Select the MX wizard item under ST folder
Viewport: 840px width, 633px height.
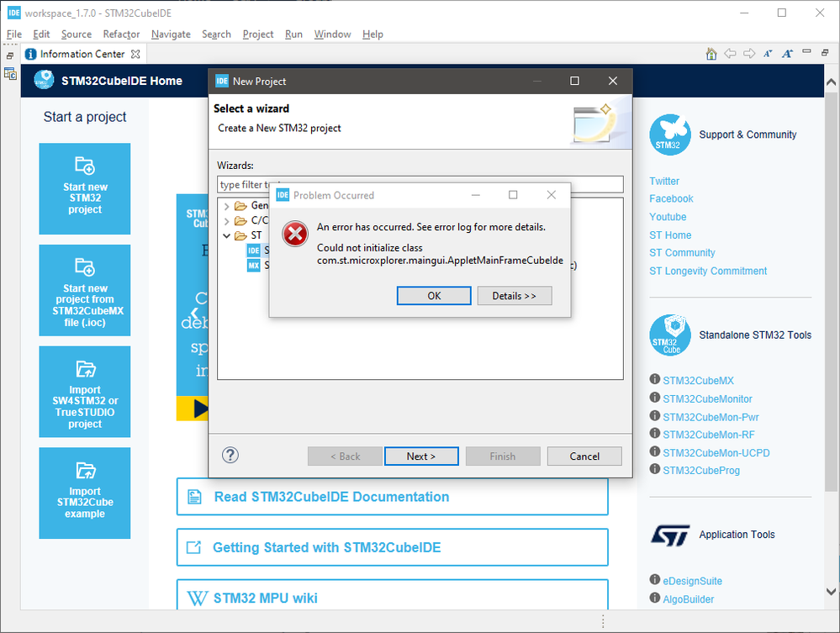(x=253, y=265)
